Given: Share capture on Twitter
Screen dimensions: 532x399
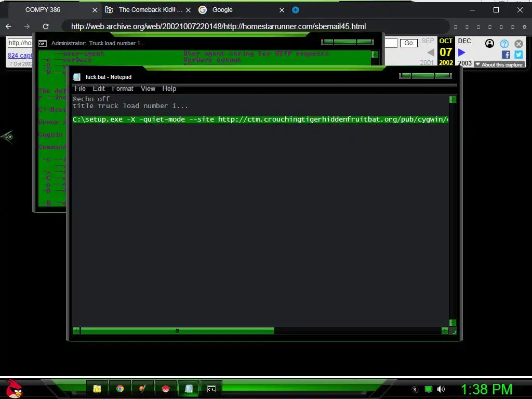Looking at the screenshot, I should tap(518, 55).
